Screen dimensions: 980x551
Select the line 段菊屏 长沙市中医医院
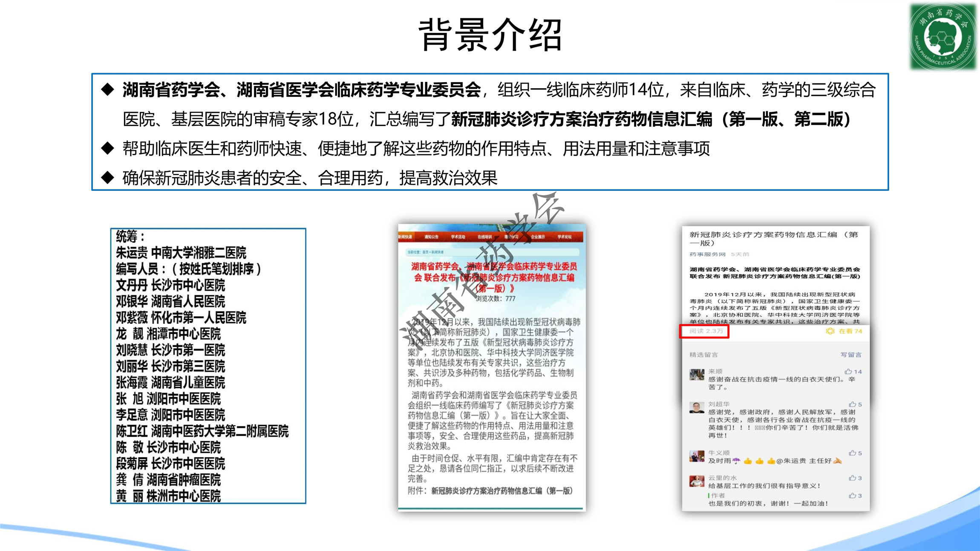[170, 463]
